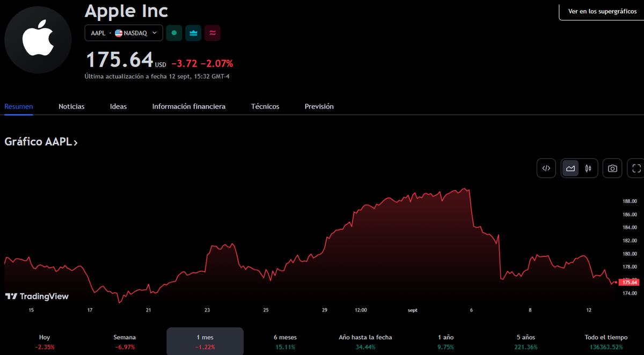644x355 pixels.
Task: Go to the Técnicos tab
Action: coord(265,106)
